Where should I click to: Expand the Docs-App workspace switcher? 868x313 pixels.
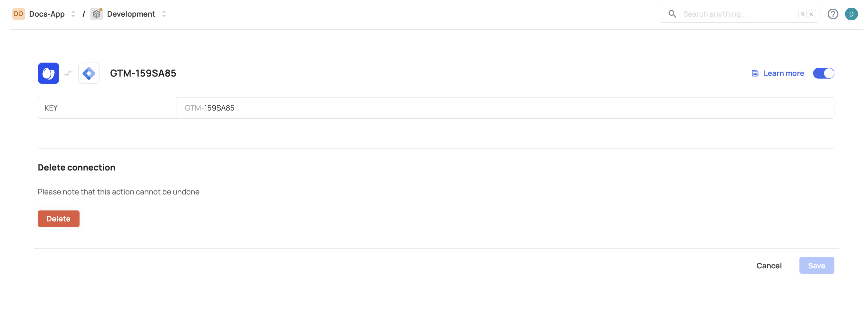pyautogui.click(x=73, y=14)
